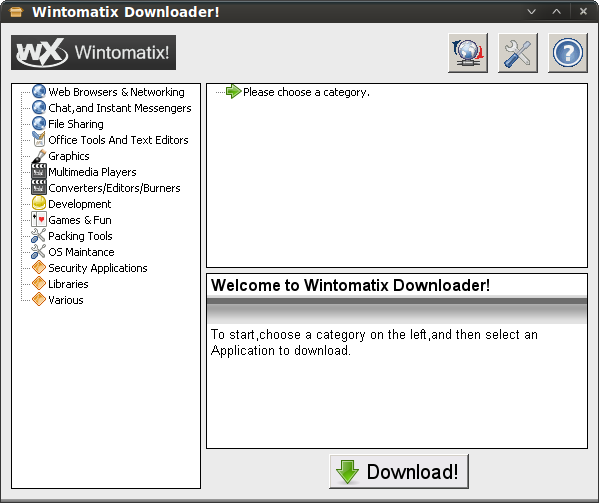The width and height of the screenshot is (599, 503).
Task: Click the orange diamond icon beside Libraries
Action: [39, 283]
